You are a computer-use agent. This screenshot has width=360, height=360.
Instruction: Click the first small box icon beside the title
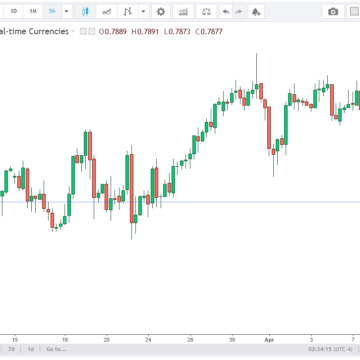(x=83, y=31)
